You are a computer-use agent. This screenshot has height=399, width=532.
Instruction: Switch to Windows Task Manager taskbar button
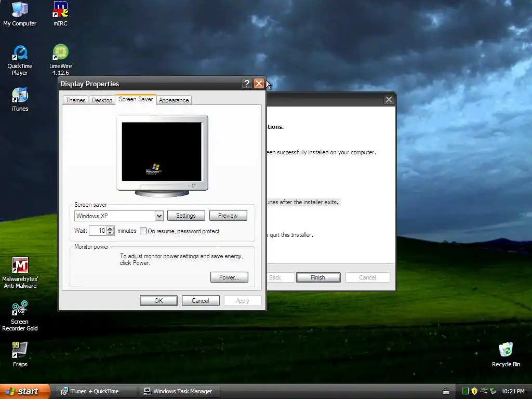180,391
